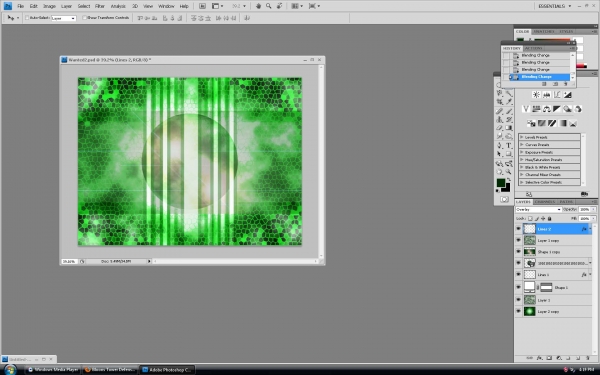This screenshot has width=600, height=375.
Task: Open the Filter menu
Action: (x=100, y=6)
